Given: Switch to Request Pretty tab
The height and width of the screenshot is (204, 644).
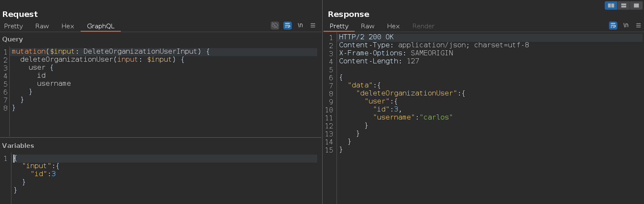Looking at the screenshot, I should pyautogui.click(x=14, y=26).
